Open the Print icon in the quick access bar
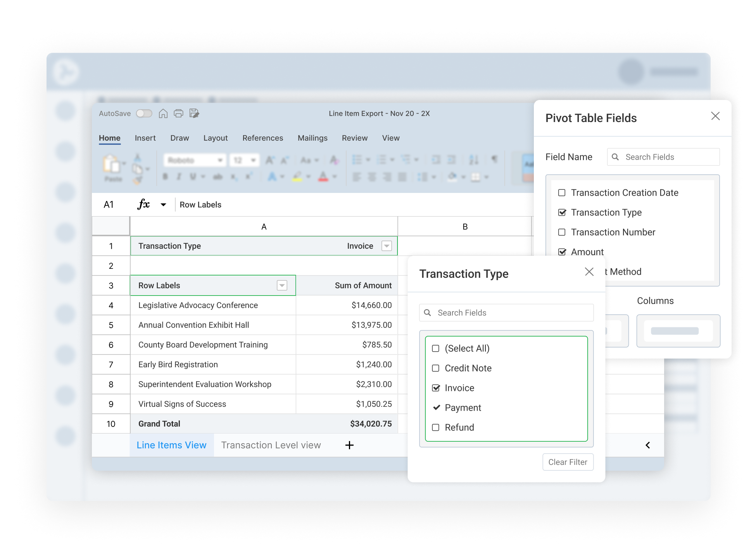This screenshot has height=554, width=756. click(x=178, y=113)
